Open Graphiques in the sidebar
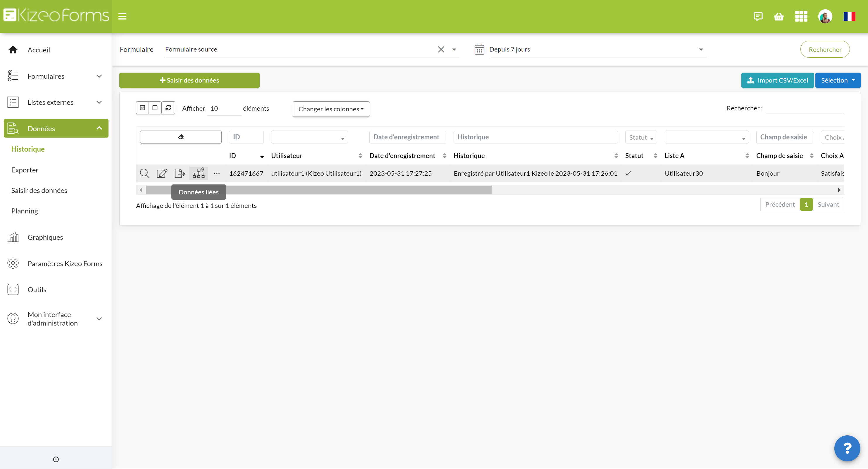The image size is (868, 469). 45,237
